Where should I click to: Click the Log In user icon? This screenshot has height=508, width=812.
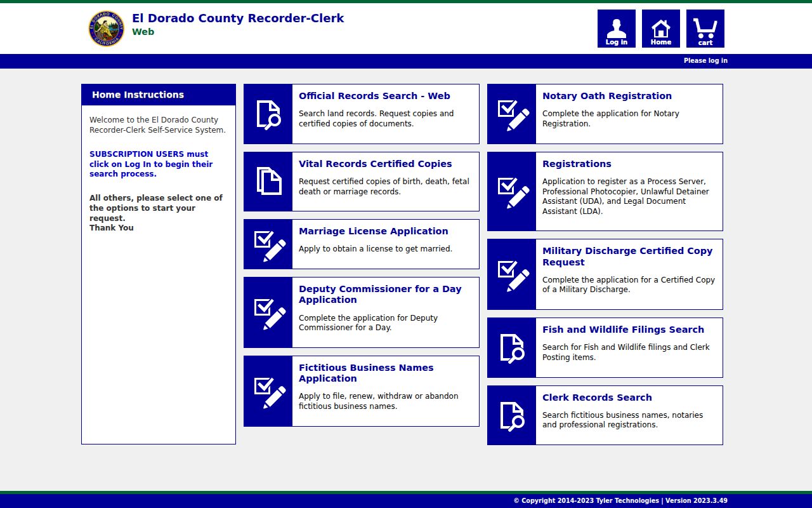click(616, 29)
